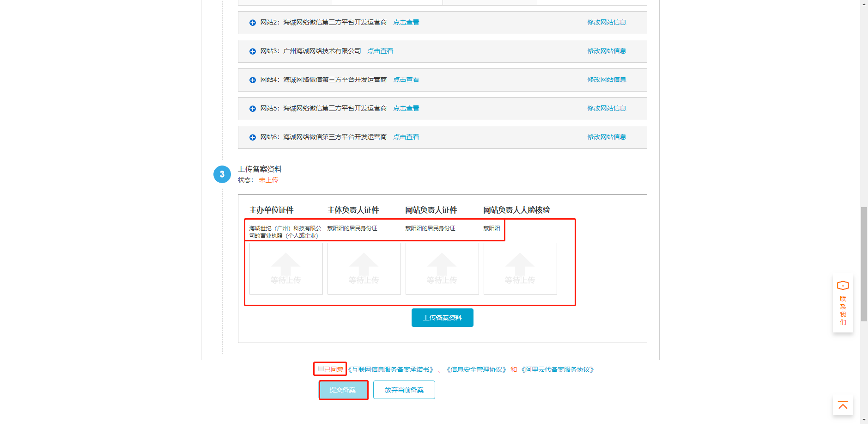Click the vertical scrollbar thumb

(x=864, y=264)
